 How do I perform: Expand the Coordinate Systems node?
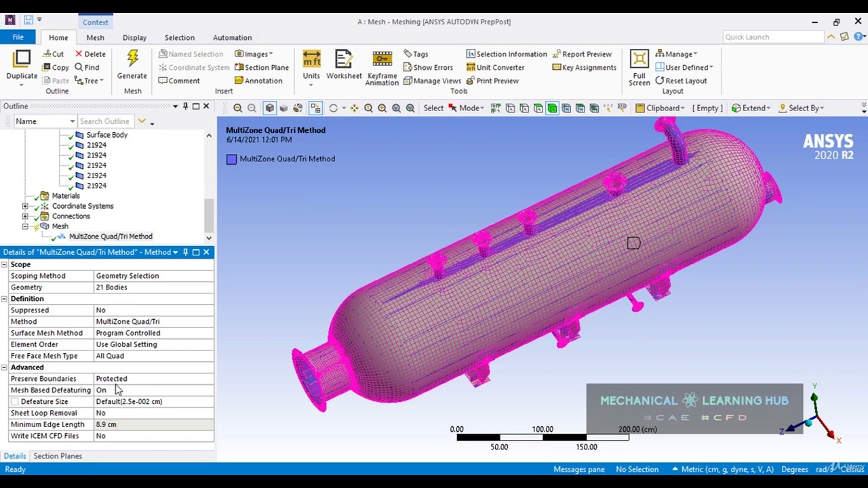click(x=25, y=206)
